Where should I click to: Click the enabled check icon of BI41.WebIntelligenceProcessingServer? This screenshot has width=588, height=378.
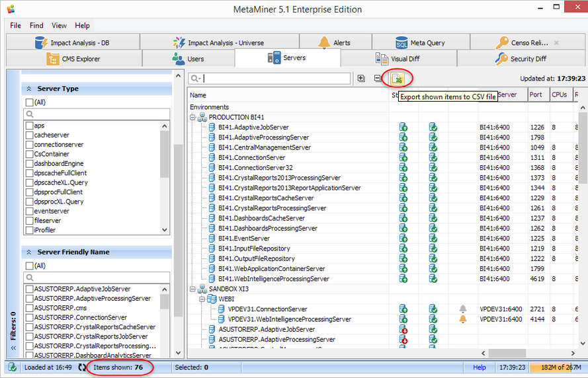tap(433, 279)
